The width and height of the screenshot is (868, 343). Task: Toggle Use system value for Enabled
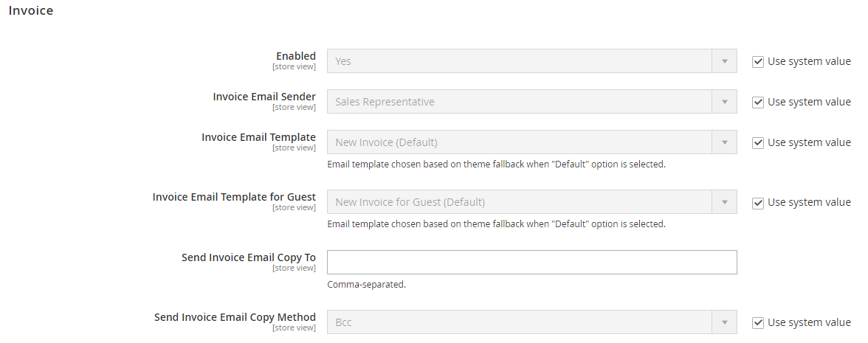758,62
